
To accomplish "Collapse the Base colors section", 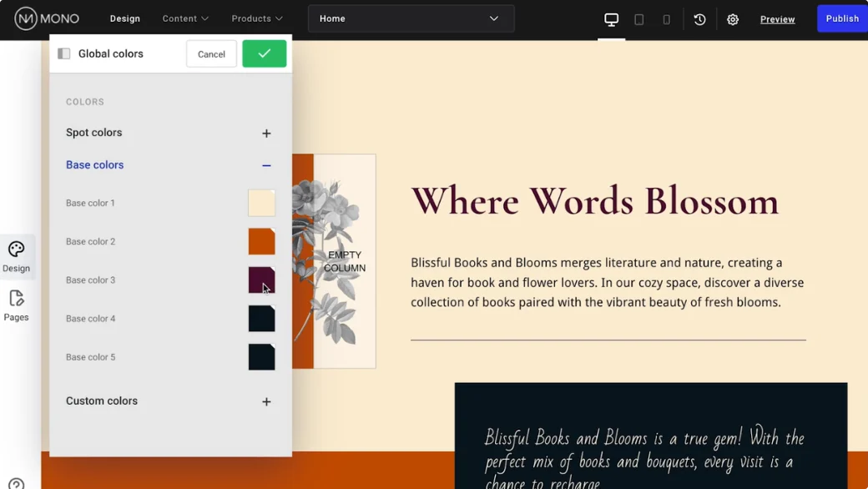I will click(x=266, y=165).
